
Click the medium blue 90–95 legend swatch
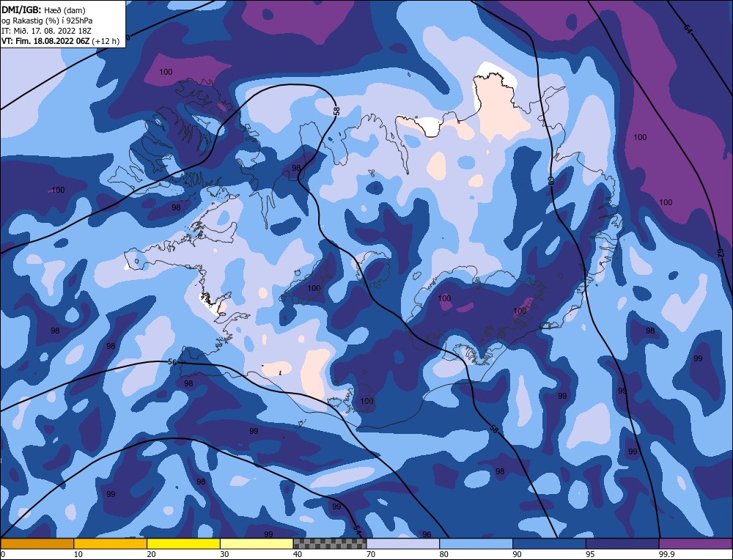549,544
